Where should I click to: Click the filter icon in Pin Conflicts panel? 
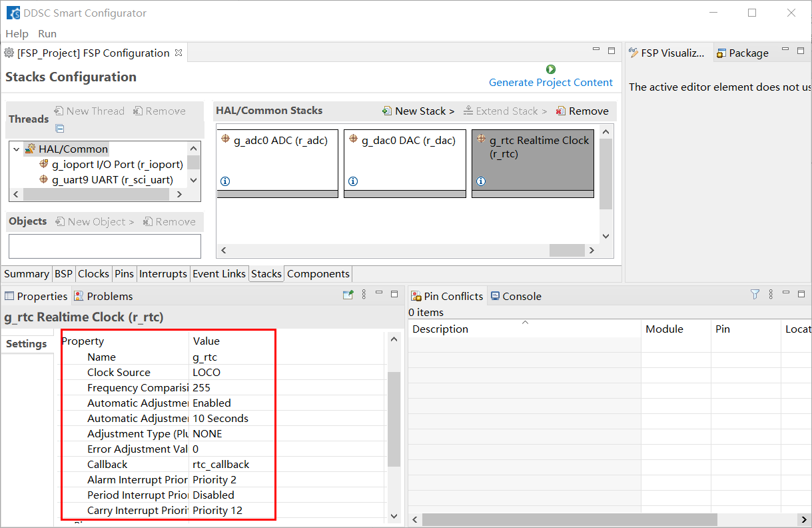(755, 294)
